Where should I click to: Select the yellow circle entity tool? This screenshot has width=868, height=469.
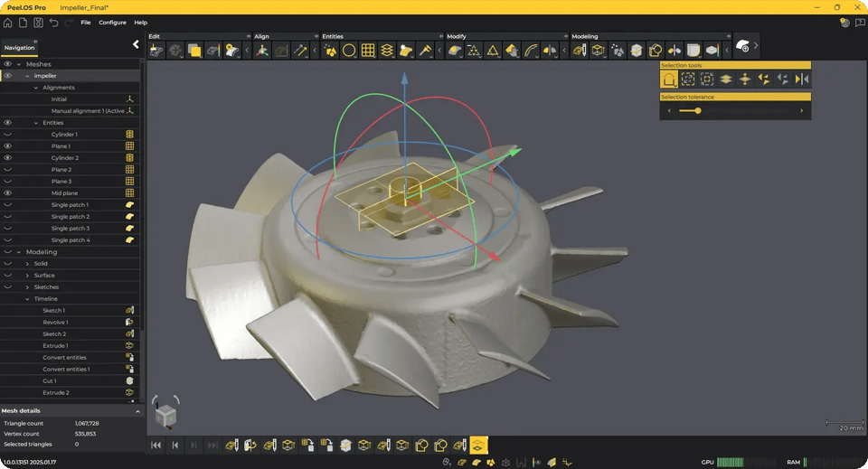click(x=349, y=51)
